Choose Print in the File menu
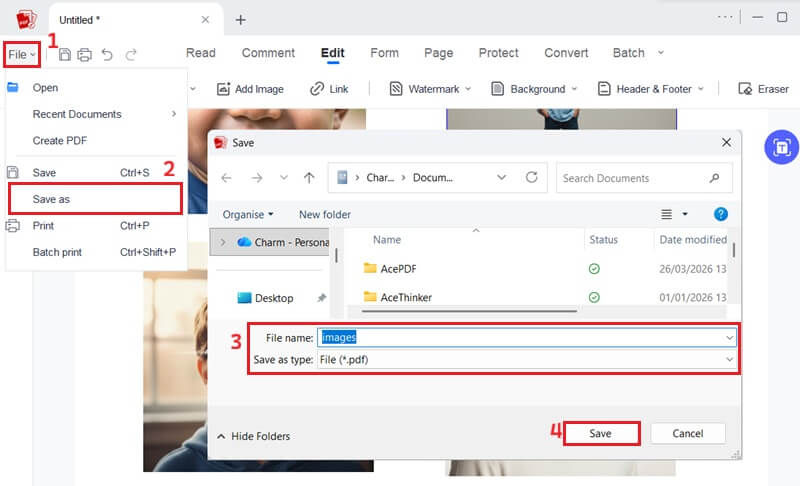The width and height of the screenshot is (800, 486). [x=96, y=225]
